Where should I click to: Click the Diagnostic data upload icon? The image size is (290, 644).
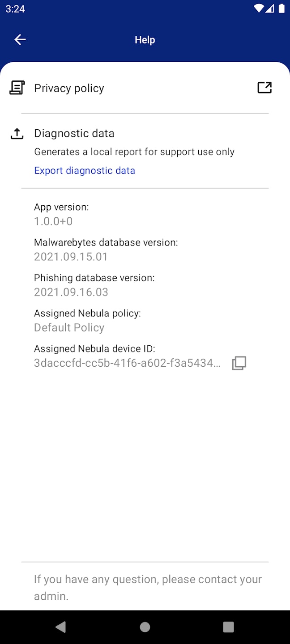point(17,133)
